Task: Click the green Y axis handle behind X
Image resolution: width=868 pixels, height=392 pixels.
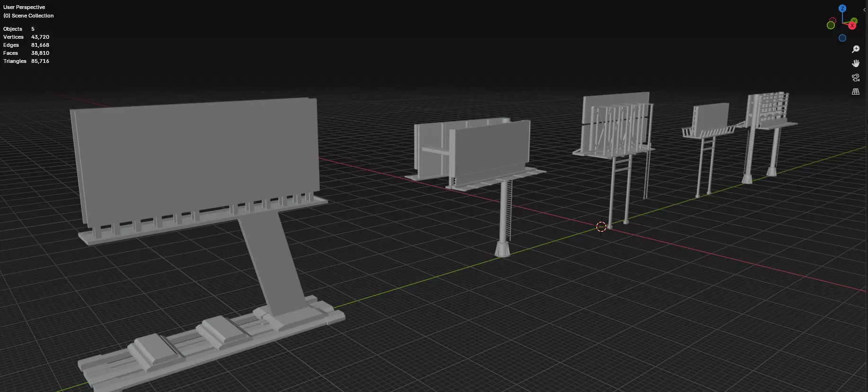Action: click(x=855, y=20)
